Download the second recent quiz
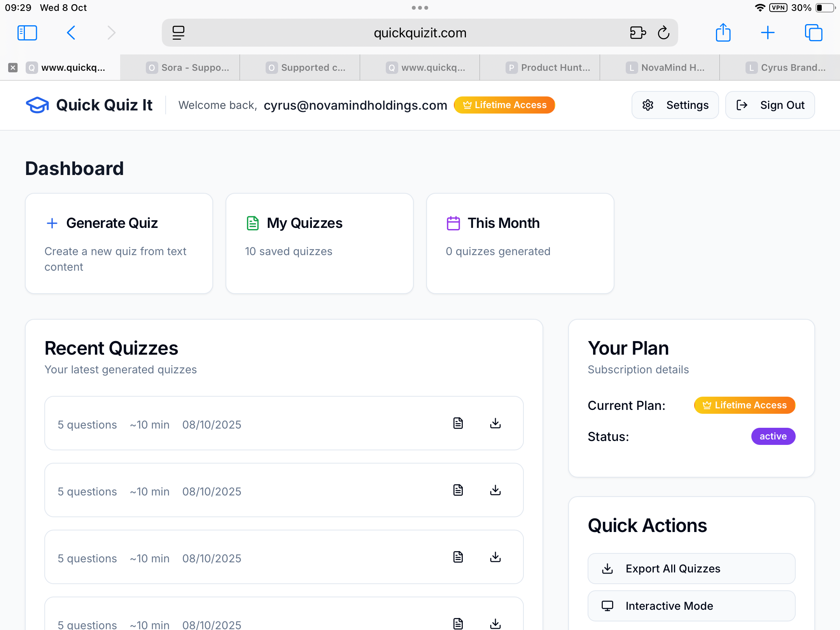This screenshot has width=840, height=630. (495, 490)
